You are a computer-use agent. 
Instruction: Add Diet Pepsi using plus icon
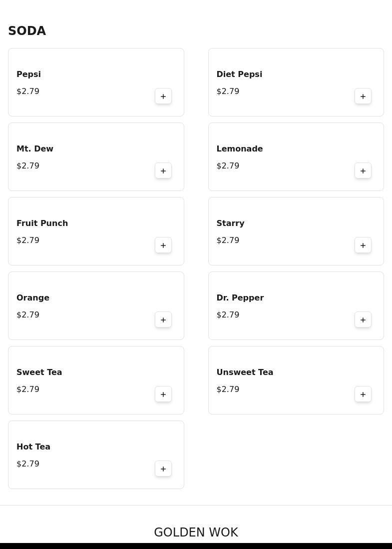click(x=363, y=96)
